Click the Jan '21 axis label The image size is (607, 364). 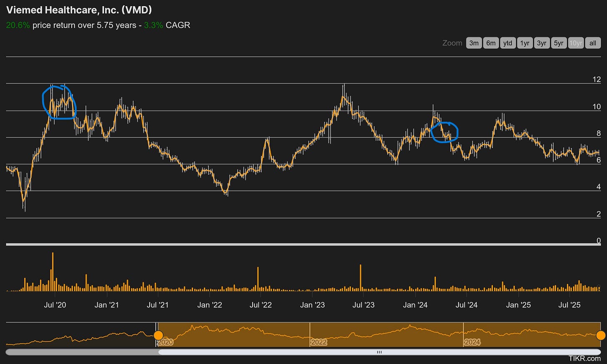[x=107, y=305]
